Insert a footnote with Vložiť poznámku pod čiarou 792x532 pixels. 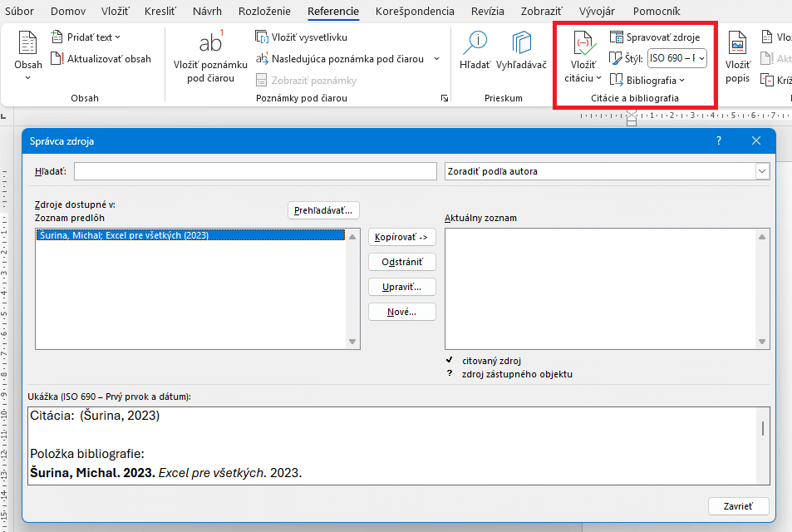click(210, 57)
